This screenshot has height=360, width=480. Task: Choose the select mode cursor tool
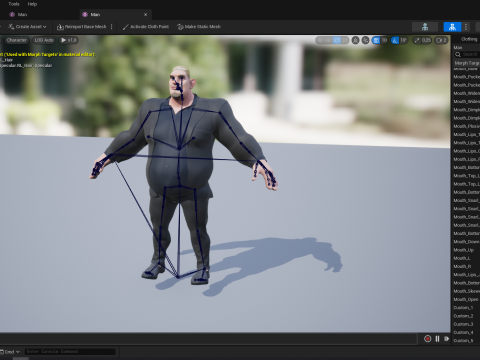point(320,40)
